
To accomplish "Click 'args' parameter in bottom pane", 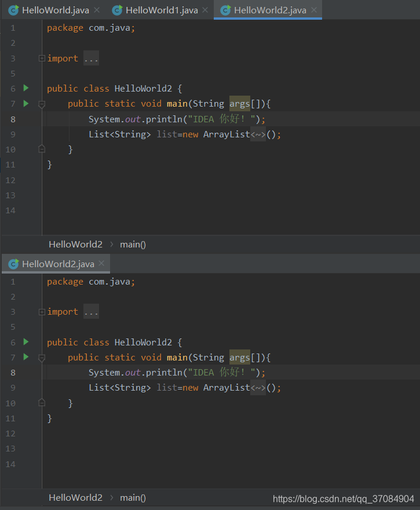I will click(x=240, y=358).
